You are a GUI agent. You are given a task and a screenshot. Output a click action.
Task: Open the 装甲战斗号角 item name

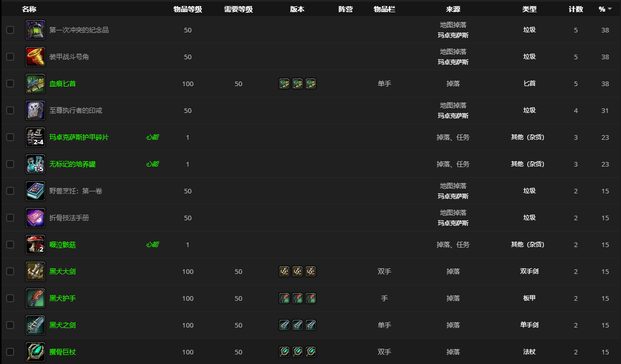pos(69,57)
